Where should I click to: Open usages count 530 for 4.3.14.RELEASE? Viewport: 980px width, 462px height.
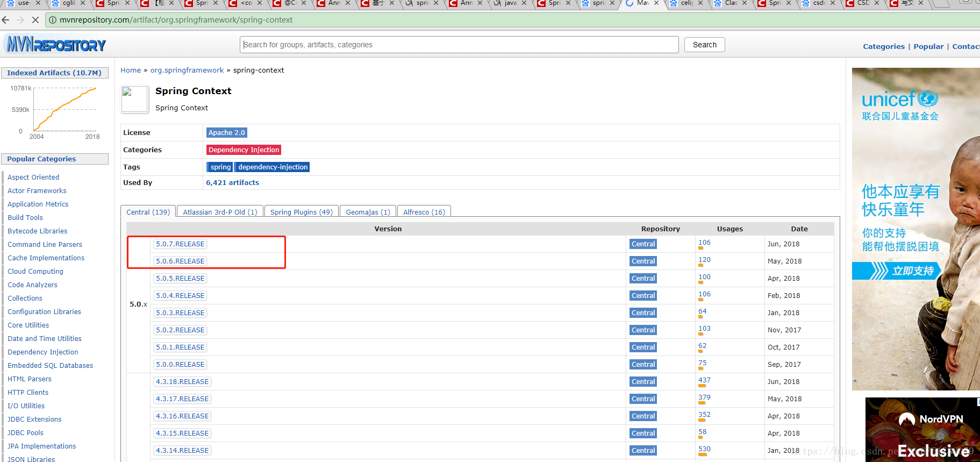coord(704,449)
